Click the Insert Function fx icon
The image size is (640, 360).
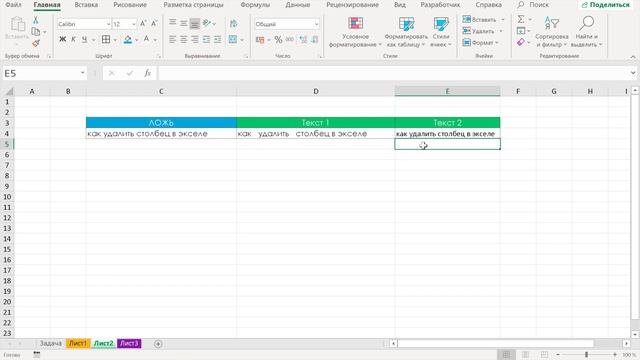pyautogui.click(x=147, y=73)
